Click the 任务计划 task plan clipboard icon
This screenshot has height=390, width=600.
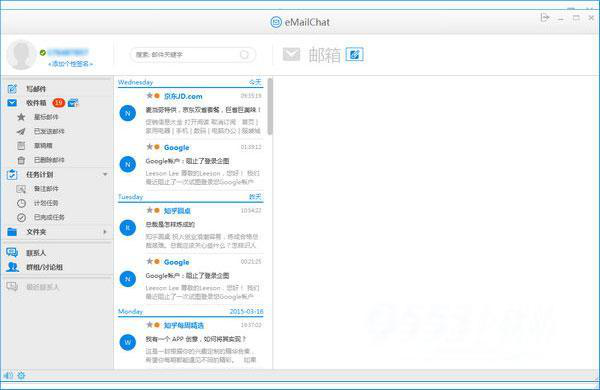[12, 175]
